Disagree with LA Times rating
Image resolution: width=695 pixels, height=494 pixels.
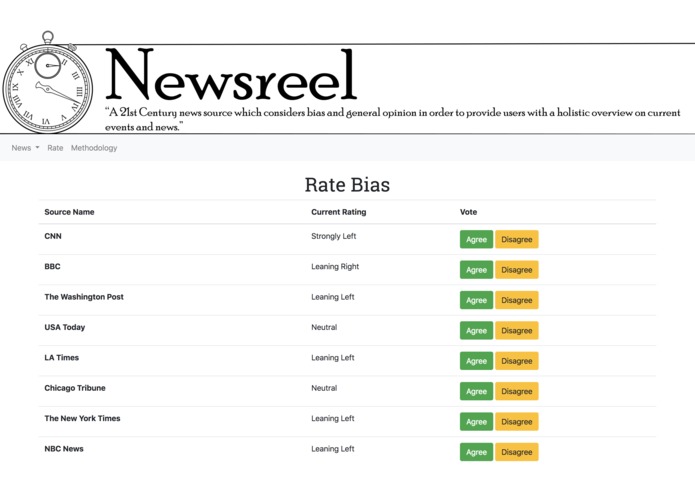(517, 361)
